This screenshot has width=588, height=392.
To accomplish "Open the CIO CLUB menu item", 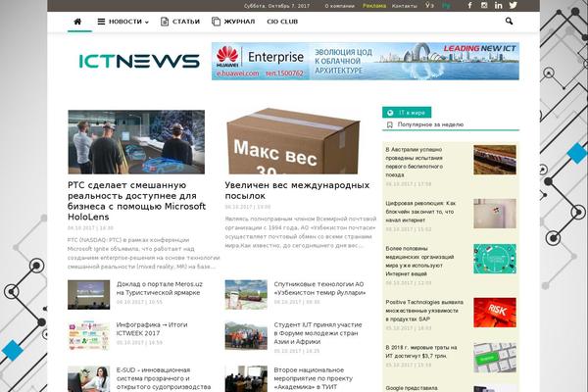I will point(282,22).
